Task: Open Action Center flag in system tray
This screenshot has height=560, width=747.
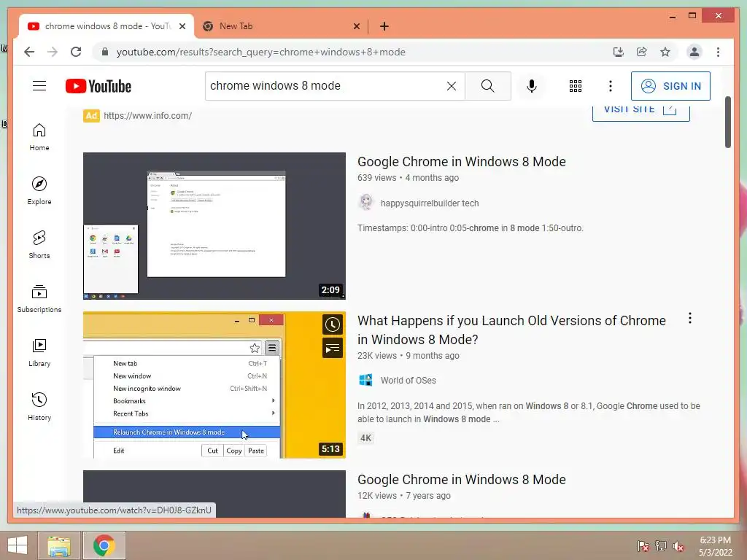Action: tap(643, 546)
